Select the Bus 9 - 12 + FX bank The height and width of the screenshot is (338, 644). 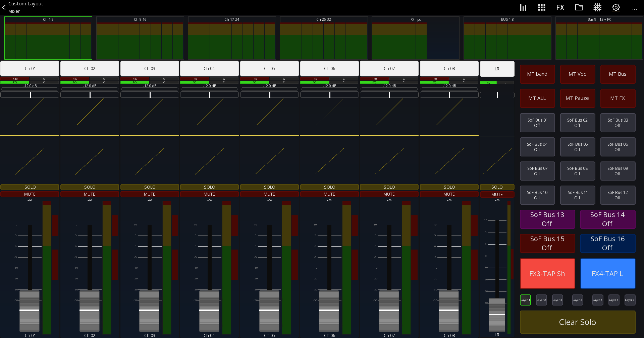599,38
